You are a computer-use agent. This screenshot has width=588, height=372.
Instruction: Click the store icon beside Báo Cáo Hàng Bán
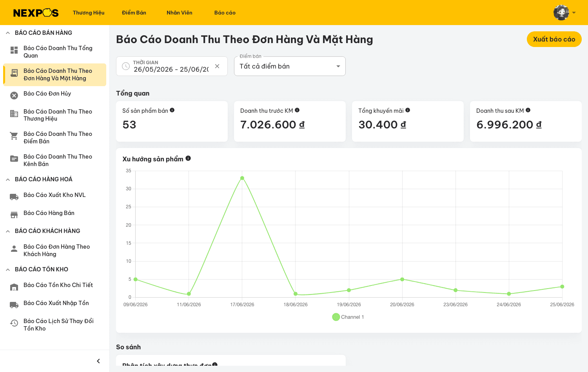[x=14, y=215]
